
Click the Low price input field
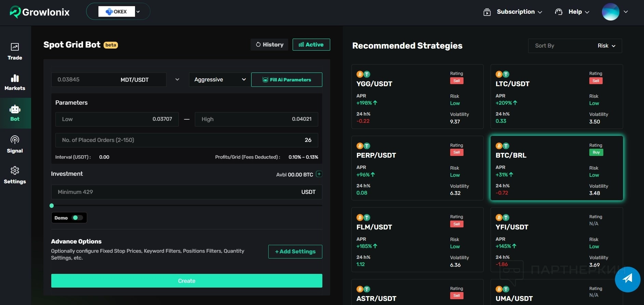pyautogui.click(x=117, y=119)
